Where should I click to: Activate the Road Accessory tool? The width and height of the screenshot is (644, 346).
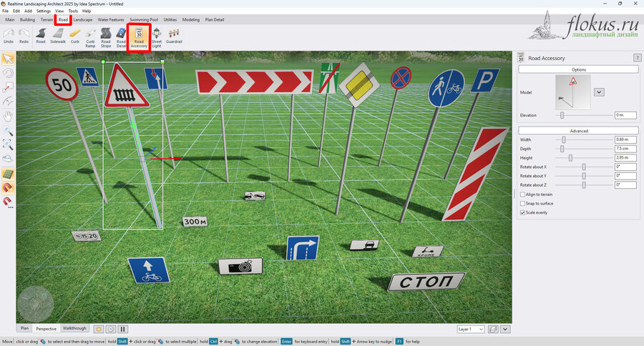tap(139, 38)
